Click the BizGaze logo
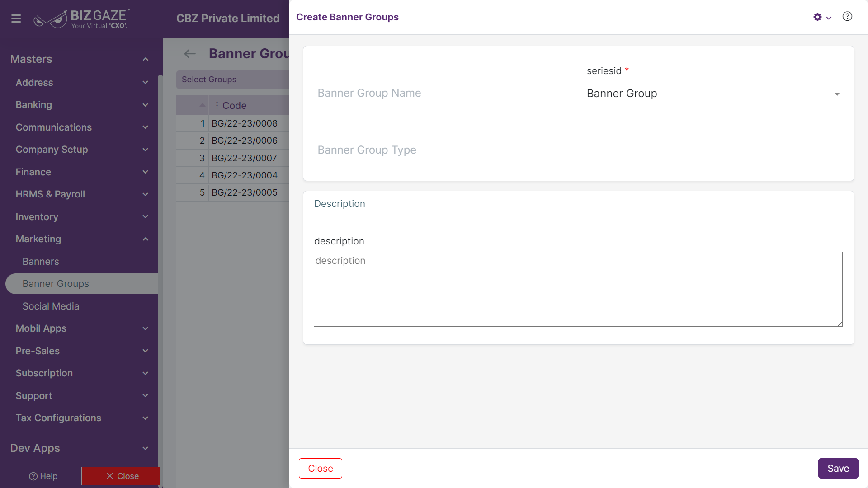 click(82, 19)
